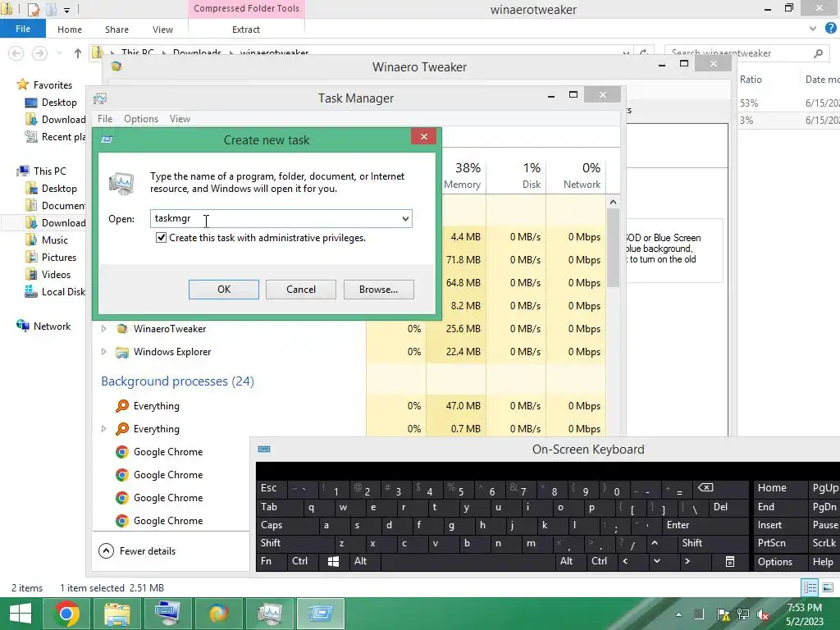Viewport: 840px width, 630px height.
Task: Click Background processes (24) heading
Action: [177, 381]
